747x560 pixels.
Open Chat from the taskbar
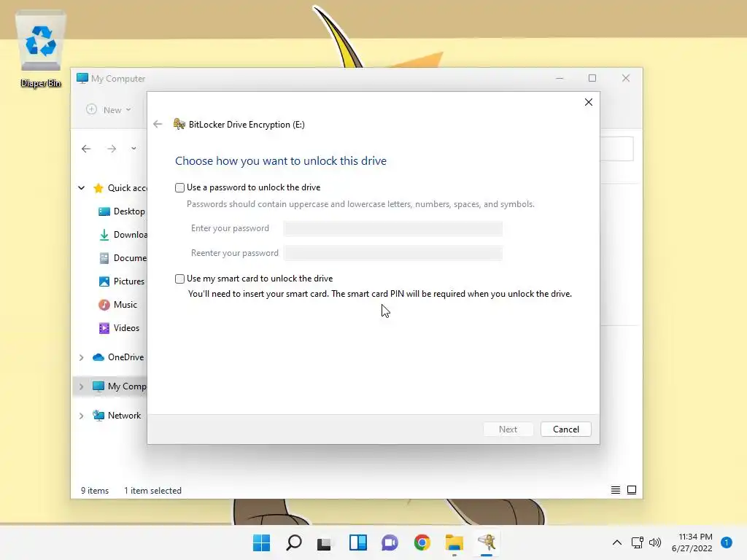coord(390,542)
